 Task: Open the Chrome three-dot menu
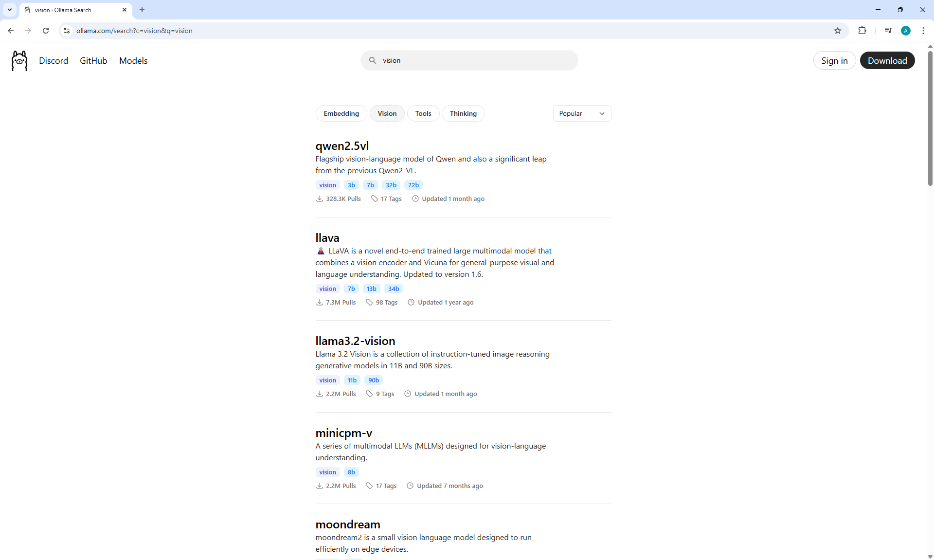pyautogui.click(x=923, y=31)
